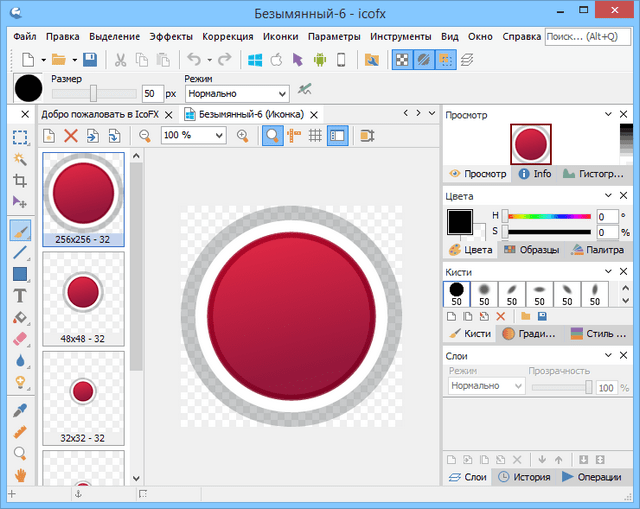Switch to the Образцы tab
Image resolution: width=640 pixels, height=509 pixels.
coord(530,250)
